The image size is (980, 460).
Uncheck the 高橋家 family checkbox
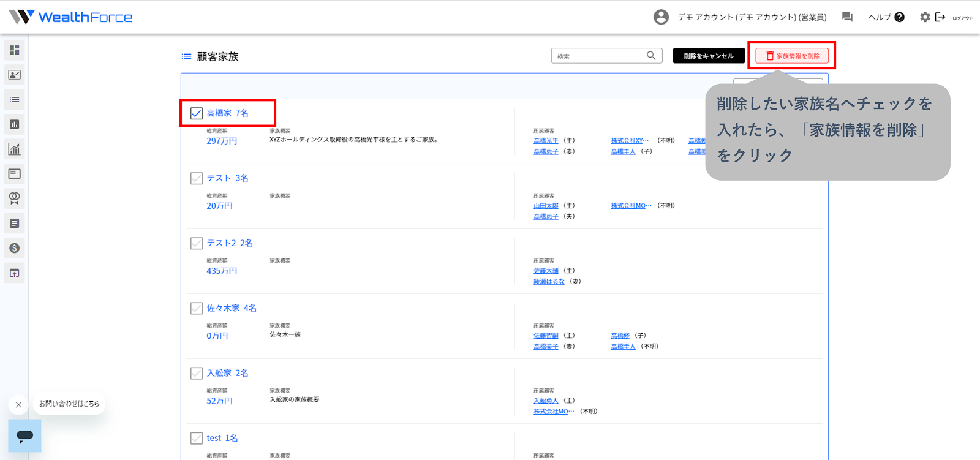pos(197,113)
